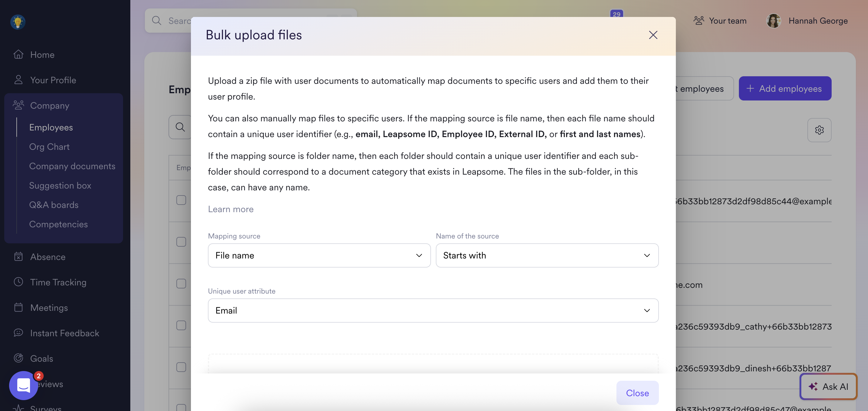Image resolution: width=868 pixels, height=411 pixels.
Task: Click the Home sidebar icon
Action: pos(18,54)
